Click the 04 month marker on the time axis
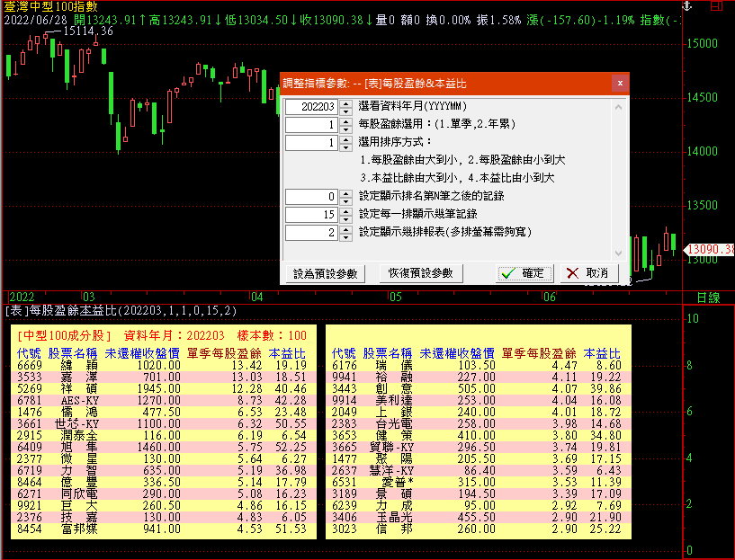This screenshot has height=560, width=735. [x=256, y=297]
